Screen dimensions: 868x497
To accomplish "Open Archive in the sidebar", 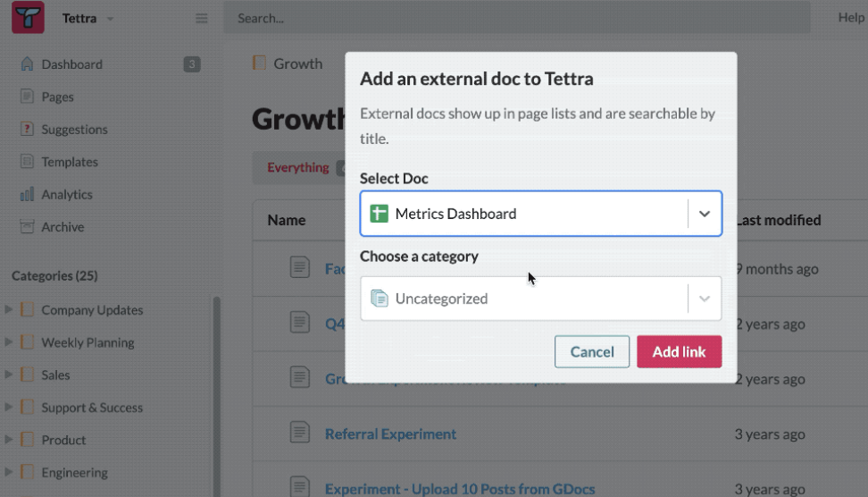I will (63, 227).
